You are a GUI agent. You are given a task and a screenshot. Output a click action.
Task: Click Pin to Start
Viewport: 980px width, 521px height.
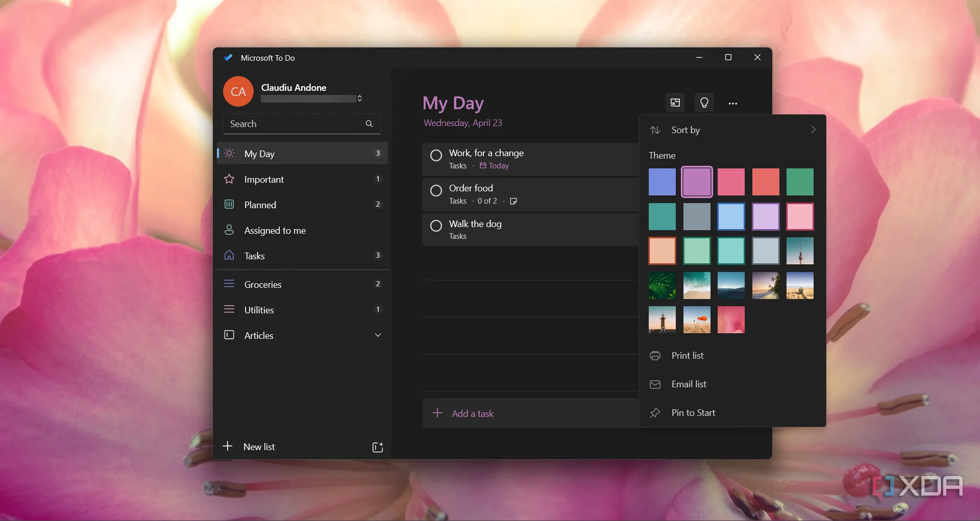(693, 412)
